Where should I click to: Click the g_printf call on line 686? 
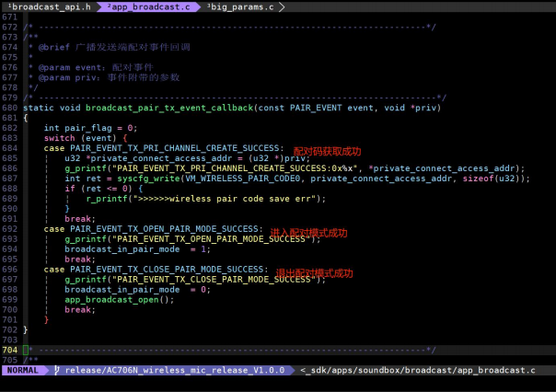point(295,168)
